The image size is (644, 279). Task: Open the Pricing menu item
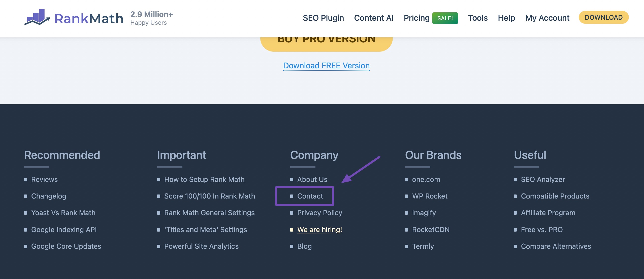[x=416, y=18]
